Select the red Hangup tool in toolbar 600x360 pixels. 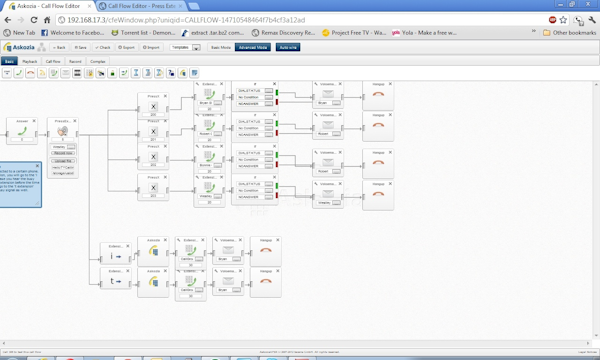click(30, 73)
